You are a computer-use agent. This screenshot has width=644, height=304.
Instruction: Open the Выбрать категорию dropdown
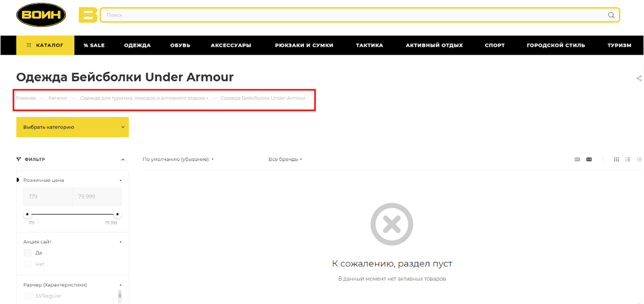click(72, 127)
